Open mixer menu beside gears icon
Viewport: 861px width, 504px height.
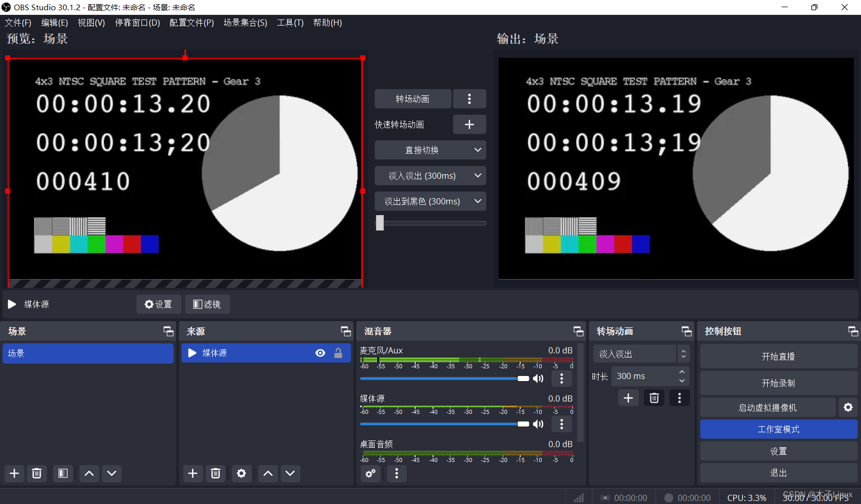(396, 473)
